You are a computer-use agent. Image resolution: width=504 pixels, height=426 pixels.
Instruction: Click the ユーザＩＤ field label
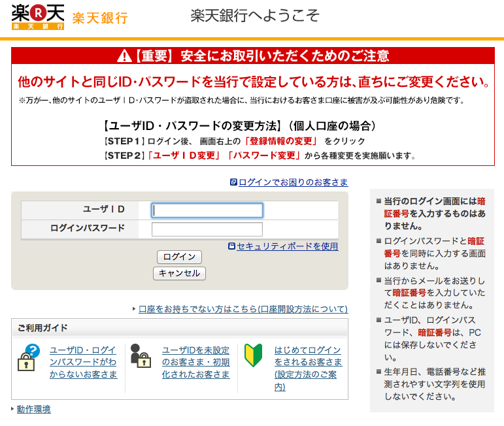(103, 209)
